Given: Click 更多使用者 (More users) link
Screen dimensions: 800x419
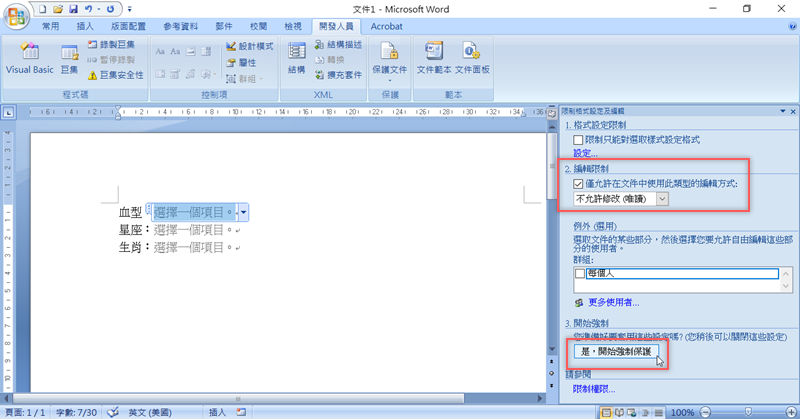Looking at the screenshot, I should coord(613,302).
